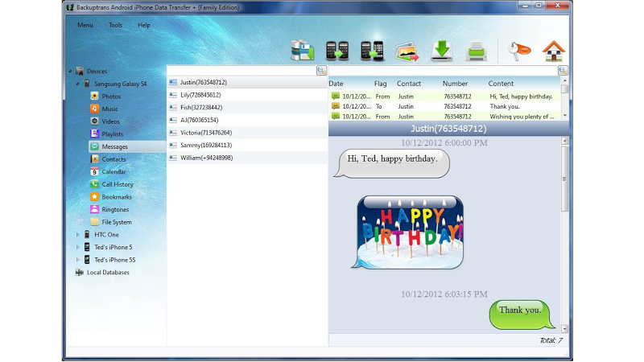Click the conversation scrollbar thumb
The width and height of the screenshot is (644, 362).
(565, 179)
